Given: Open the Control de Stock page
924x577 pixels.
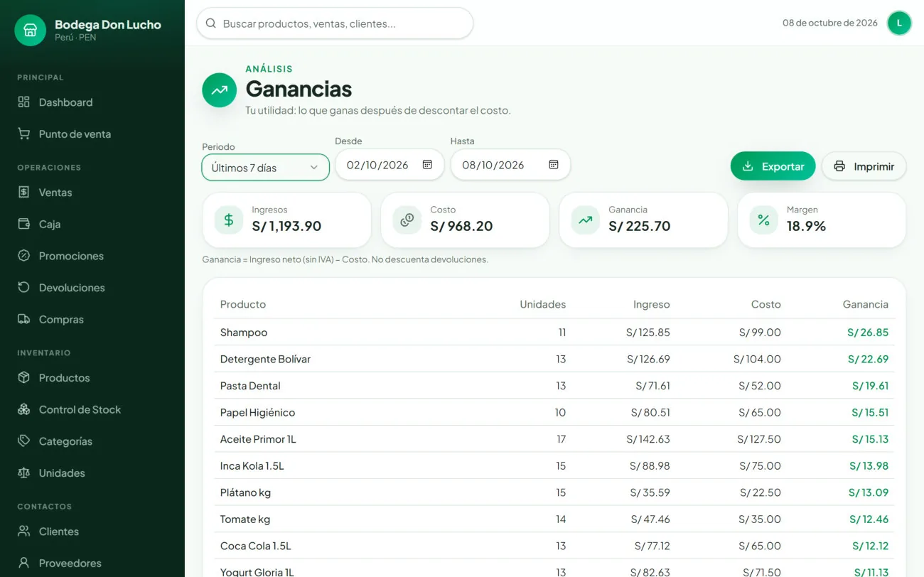Looking at the screenshot, I should click(x=92, y=410).
